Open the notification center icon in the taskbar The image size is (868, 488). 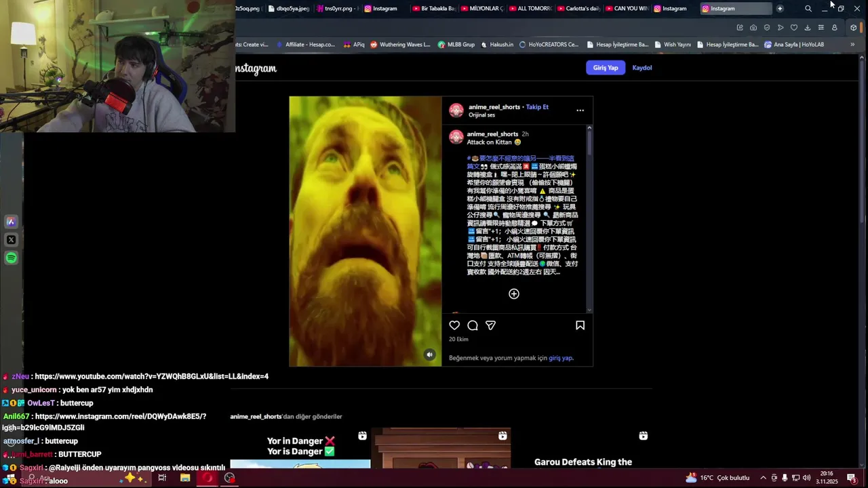(x=851, y=478)
